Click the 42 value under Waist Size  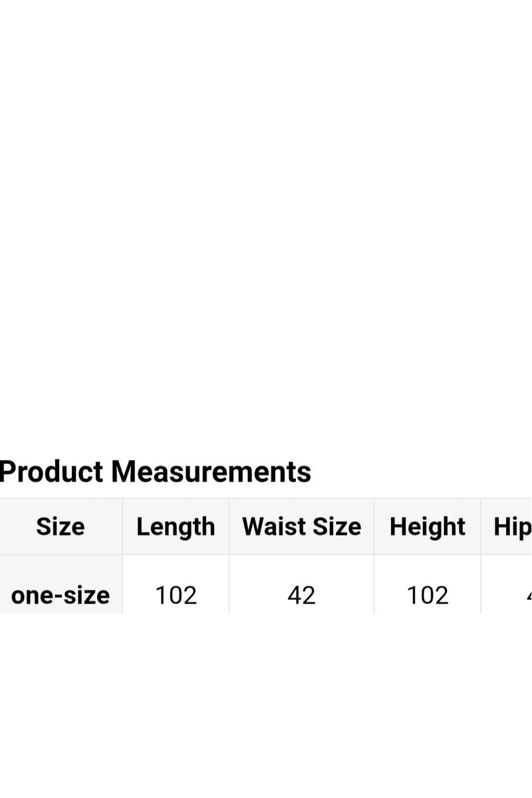(x=301, y=595)
